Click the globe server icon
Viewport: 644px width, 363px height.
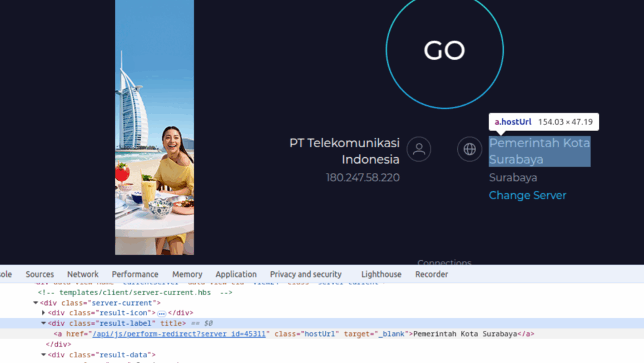[x=469, y=149]
